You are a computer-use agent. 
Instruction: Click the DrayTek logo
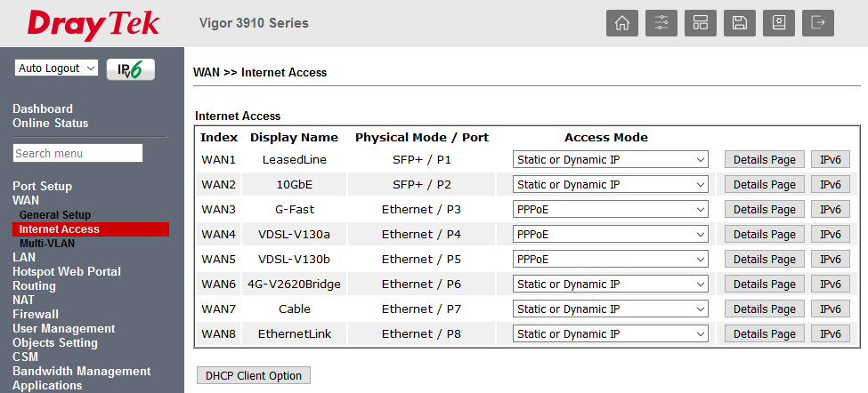coord(93,24)
